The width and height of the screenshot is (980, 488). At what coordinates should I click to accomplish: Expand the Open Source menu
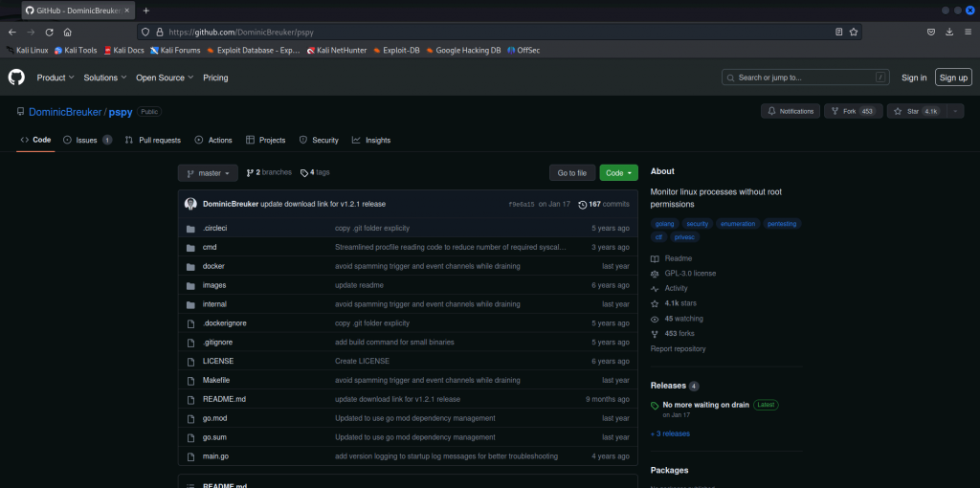point(165,78)
